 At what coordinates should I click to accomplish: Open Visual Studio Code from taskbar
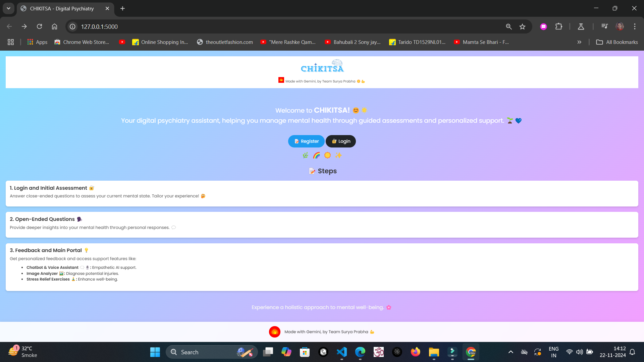click(x=341, y=352)
